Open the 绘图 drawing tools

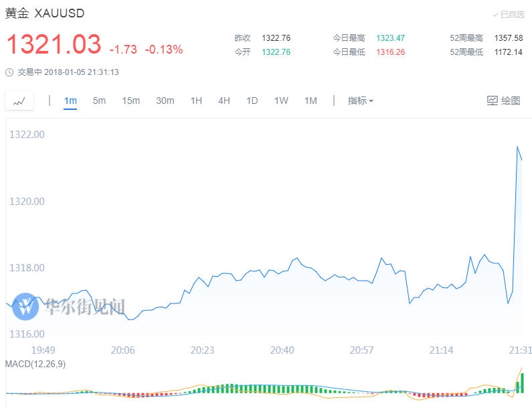[503, 101]
